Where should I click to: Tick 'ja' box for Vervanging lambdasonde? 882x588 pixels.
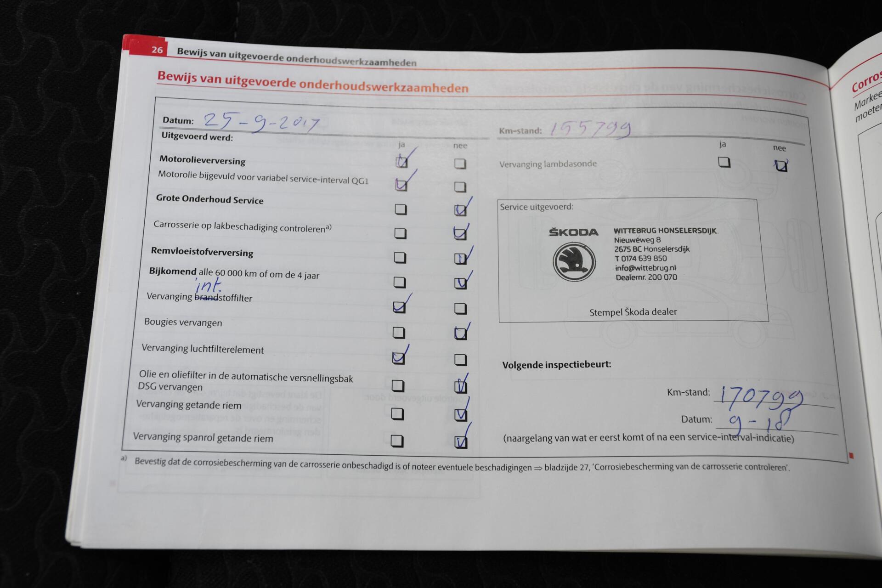click(x=724, y=162)
